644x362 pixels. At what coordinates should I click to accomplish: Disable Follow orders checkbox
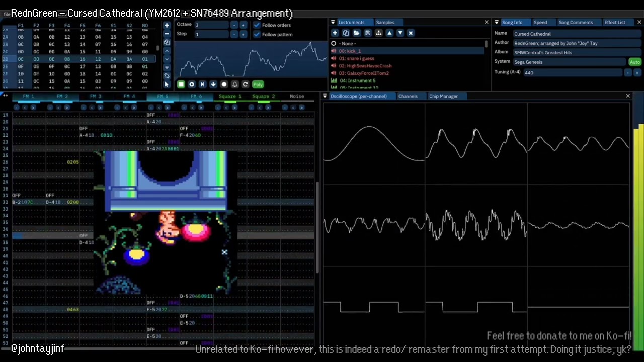point(257,25)
